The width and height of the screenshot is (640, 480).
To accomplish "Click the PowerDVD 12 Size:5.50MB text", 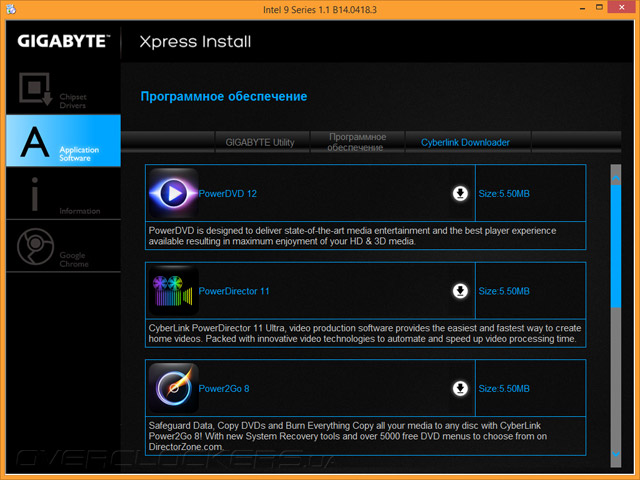I will click(x=504, y=193).
